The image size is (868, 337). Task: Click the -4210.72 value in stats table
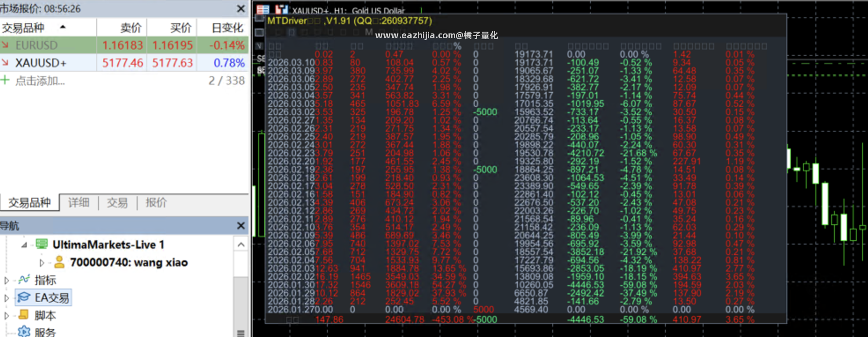[x=585, y=153]
